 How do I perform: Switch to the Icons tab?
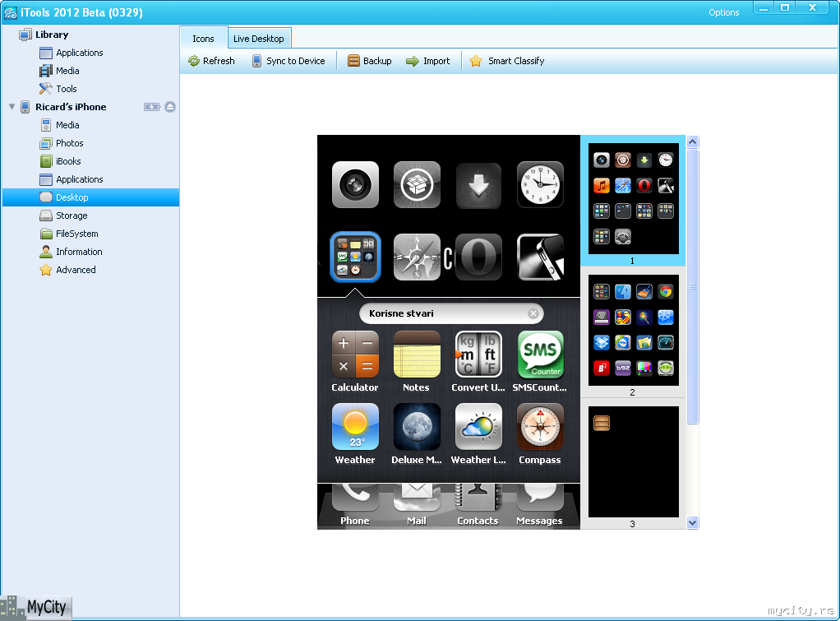tap(204, 39)
